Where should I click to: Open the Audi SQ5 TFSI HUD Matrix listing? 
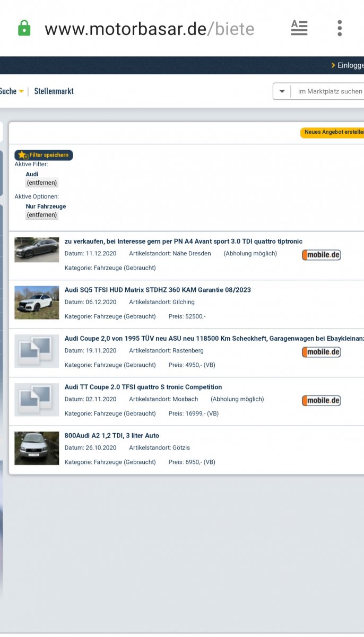[158, 290]
